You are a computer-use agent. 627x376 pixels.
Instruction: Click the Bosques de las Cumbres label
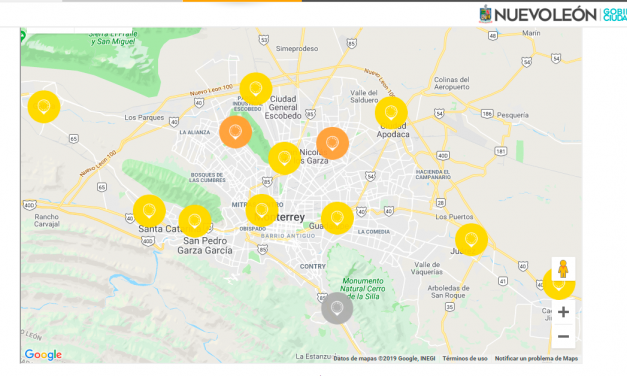[207, 178]
